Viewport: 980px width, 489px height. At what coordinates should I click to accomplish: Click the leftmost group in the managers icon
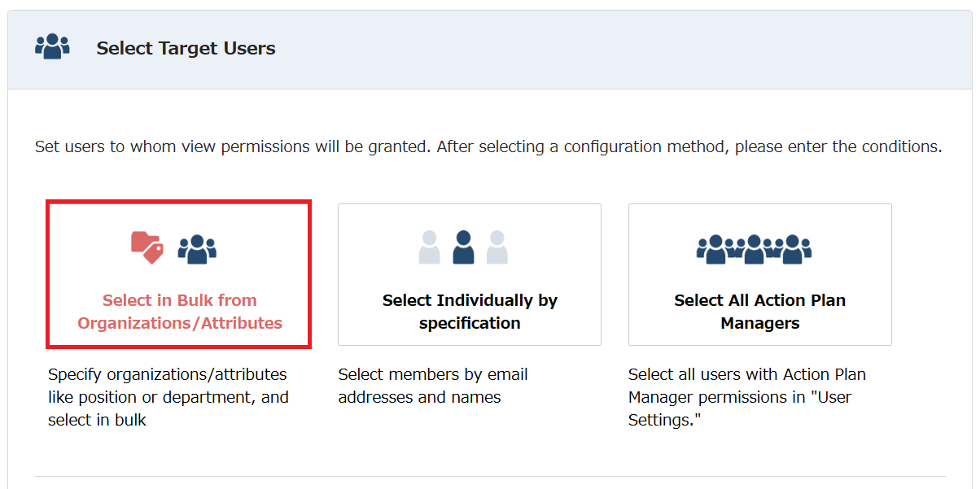pos(715,249)
